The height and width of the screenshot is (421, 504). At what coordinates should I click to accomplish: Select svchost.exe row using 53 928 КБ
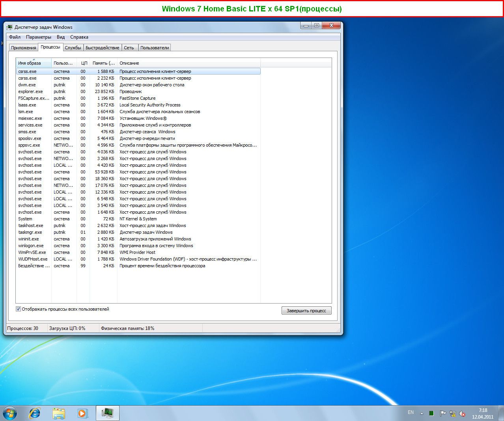(138, 172)
